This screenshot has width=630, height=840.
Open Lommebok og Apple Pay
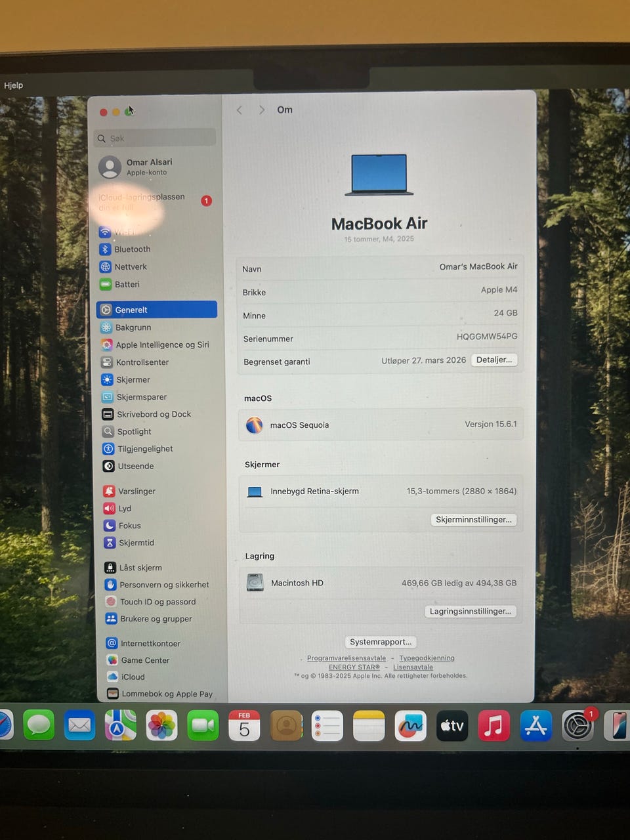coord(160,694)
